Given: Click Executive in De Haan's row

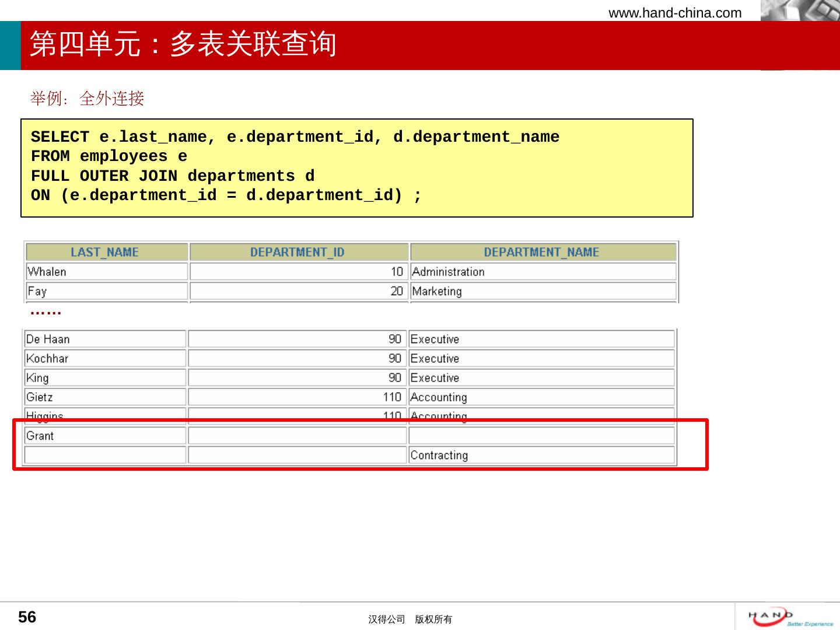Looking at the screenshot, I should tap(541, 339).
